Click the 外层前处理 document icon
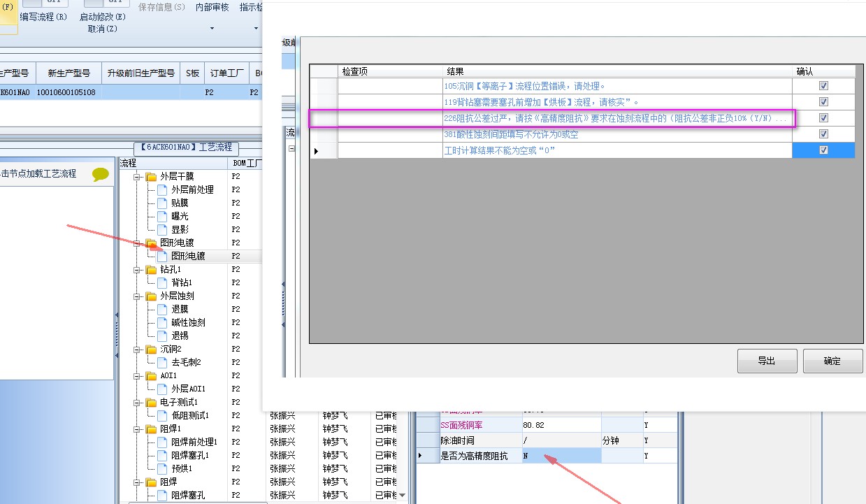 click(163, 190)
